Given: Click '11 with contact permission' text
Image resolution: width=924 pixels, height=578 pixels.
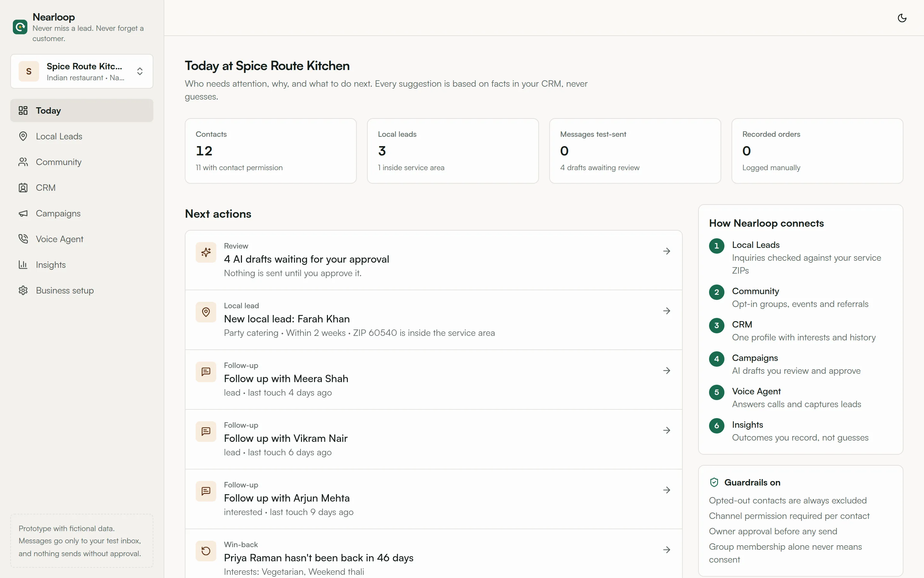Looking at the screenshot, I should [x=239, y=168].
